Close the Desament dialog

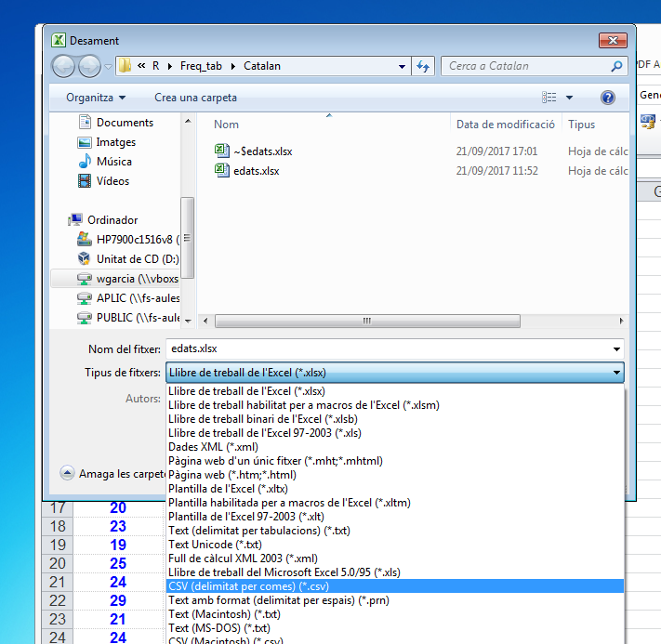pyautogui.click(x=613, y=41)
